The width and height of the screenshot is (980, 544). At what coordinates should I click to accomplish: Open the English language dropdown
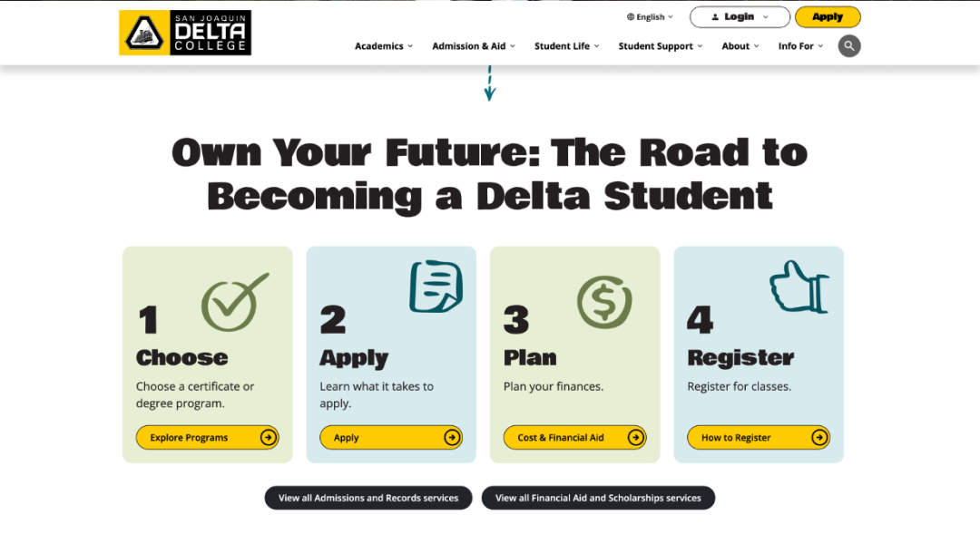[652, 17]
